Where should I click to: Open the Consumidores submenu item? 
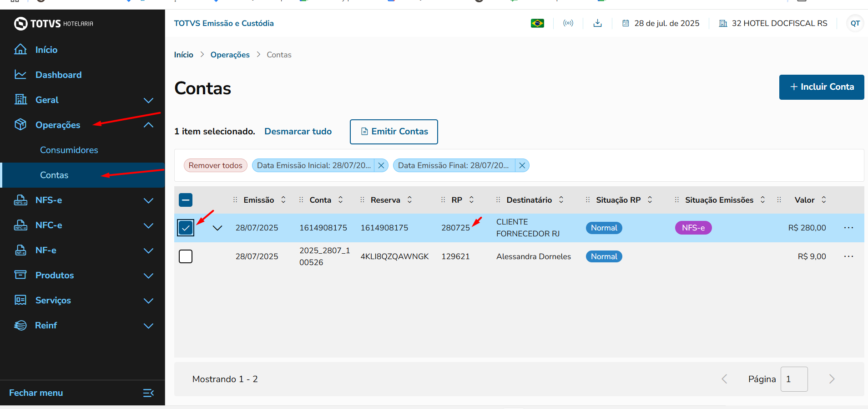(69, 150)
